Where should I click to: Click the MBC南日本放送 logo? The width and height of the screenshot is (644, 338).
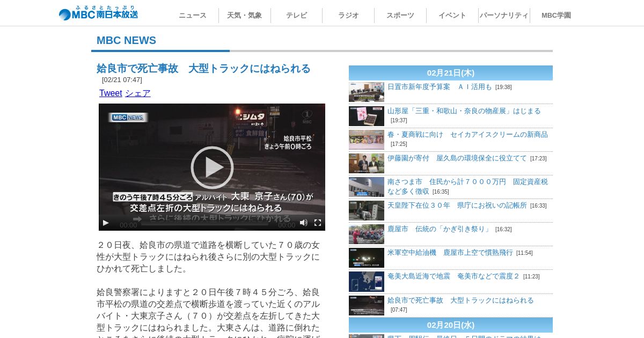[98, 13]
